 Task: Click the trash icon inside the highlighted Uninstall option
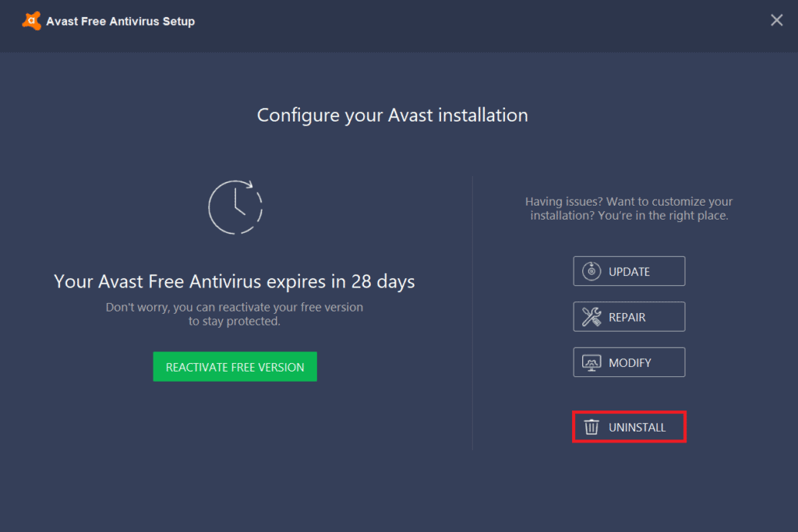[591, 427]
